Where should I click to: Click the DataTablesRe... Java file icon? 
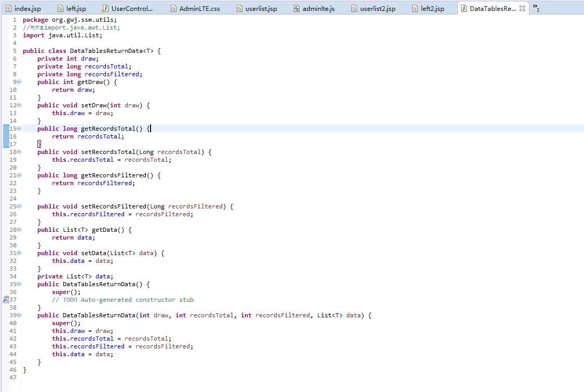tap(464, 8)
